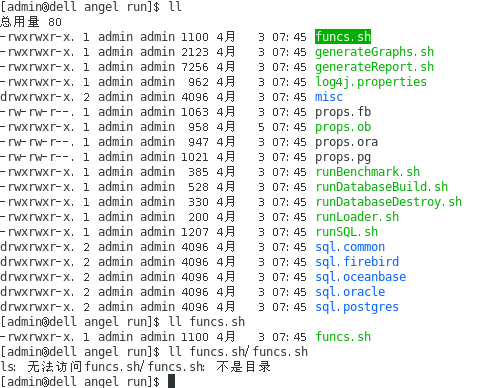477x388 pixels.
Task: Click the sql.postgres directory name
Action: pyautogui.click(x=357, y=307)
